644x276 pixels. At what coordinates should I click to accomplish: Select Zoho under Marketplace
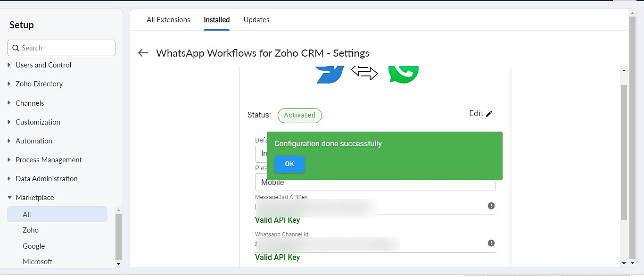coord(31,230)
